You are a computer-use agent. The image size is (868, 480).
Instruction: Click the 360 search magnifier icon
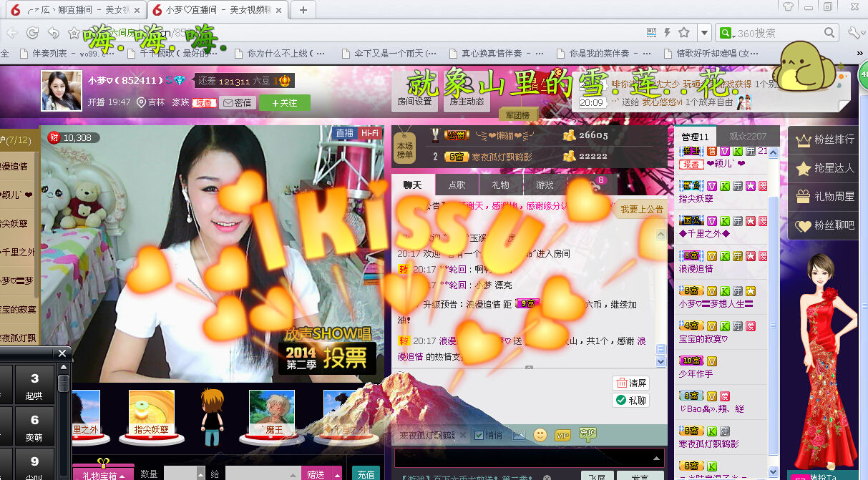(830, 33)
